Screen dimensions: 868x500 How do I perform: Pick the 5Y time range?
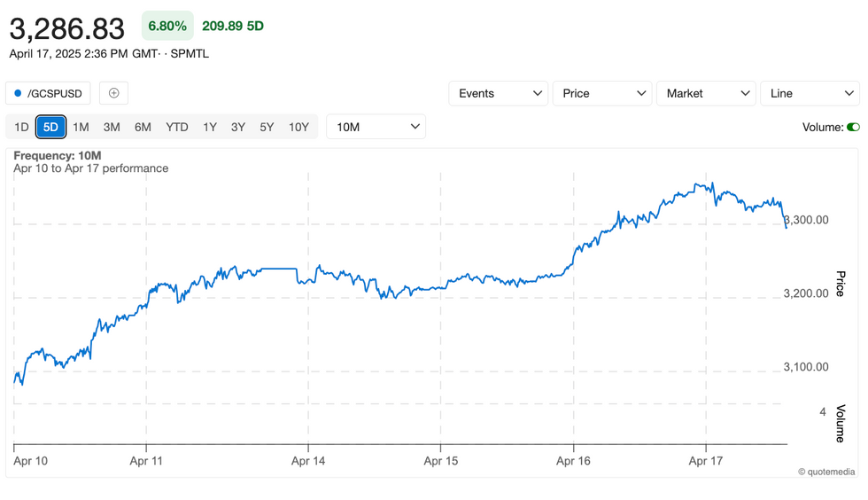point(267,127)
